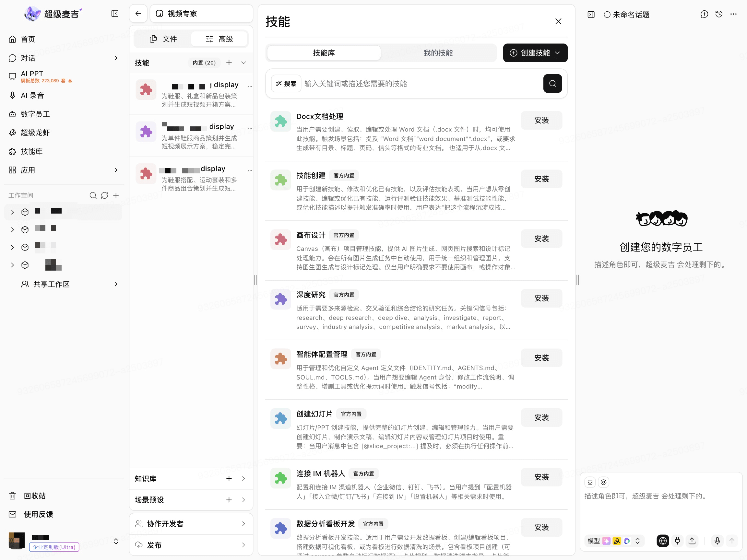Expand the 对话 submenu arrow
Screen dimensions: 747x560
[116, 58]
